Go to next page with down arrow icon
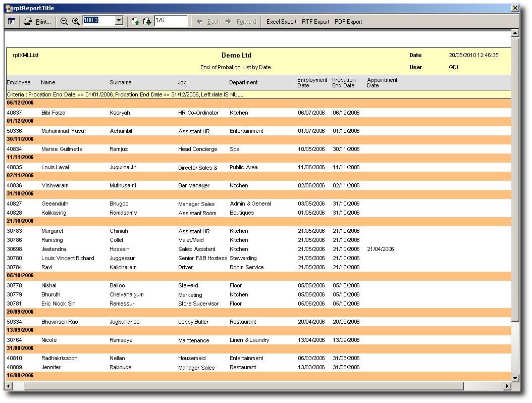The height and width of the screenshot is (403, 532). click(147, 21)
